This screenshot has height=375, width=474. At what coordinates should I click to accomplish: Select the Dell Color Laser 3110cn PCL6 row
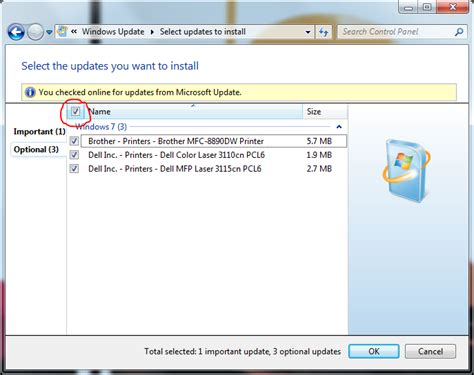[x=214, y=155]
